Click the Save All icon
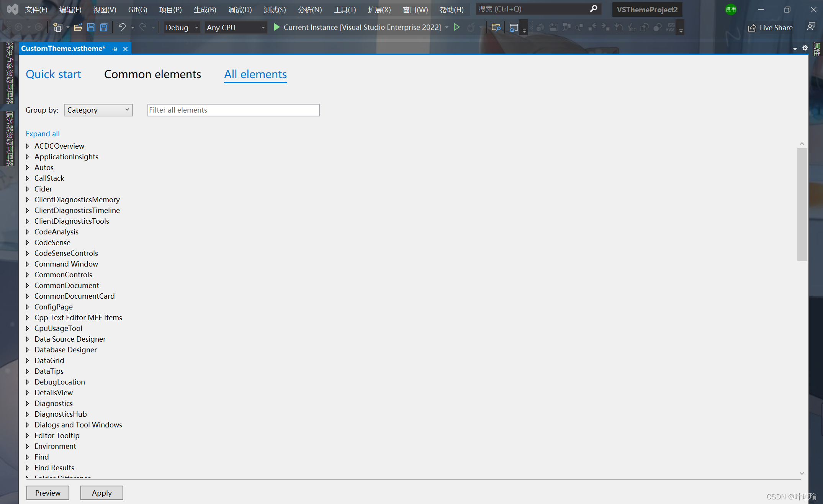The width and height of the screenshot is (823, 504). [x=104, y=28]
